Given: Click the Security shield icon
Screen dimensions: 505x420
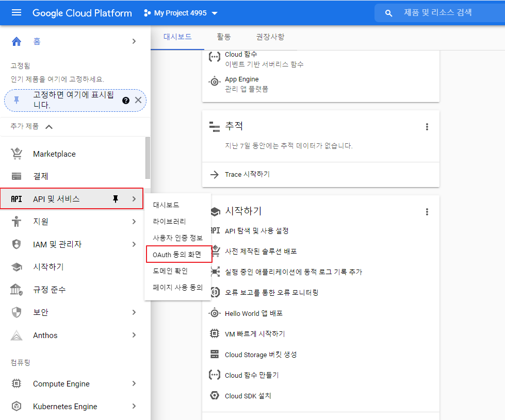Looking at the screenshot, I should click(x=17, y=312).
